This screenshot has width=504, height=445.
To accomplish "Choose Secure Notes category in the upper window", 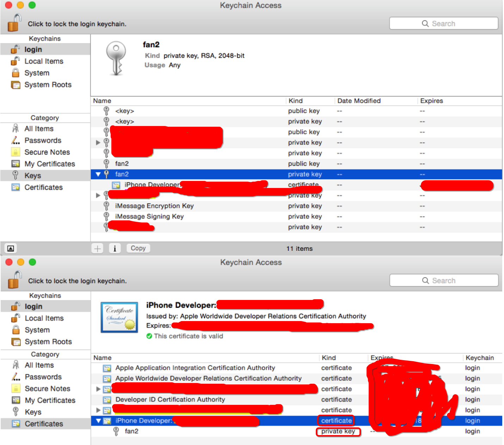I will pos(45,152).
